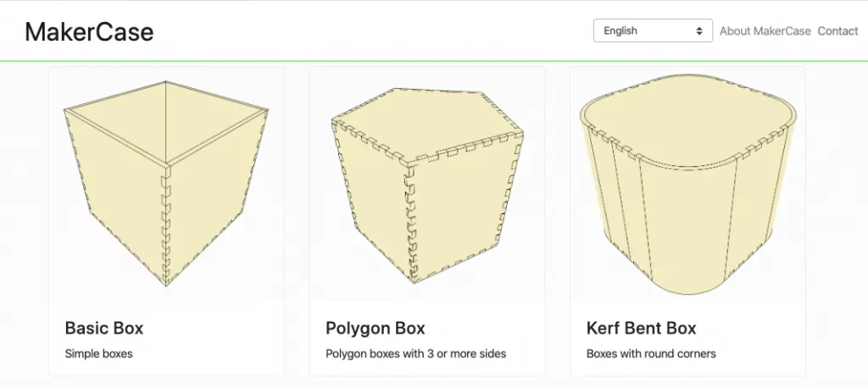
Task: Click the open top of the Basic Box
Action: tap(166, 122)
